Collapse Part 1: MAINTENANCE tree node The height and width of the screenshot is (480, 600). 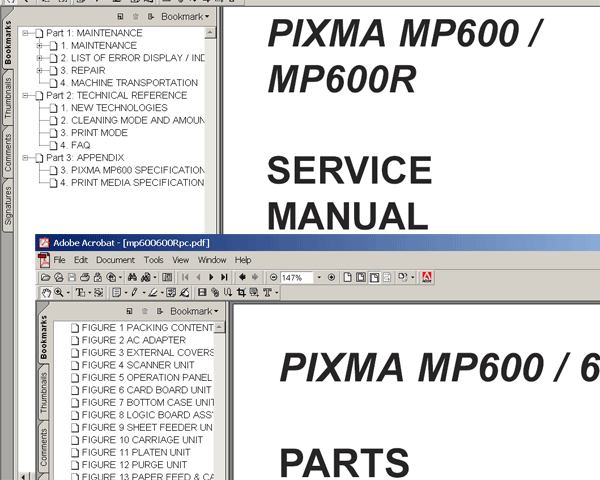point(25,33)
